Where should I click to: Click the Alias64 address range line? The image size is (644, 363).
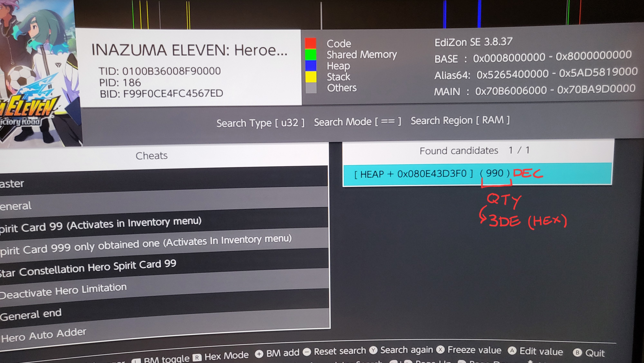click(x=536, y=74)
